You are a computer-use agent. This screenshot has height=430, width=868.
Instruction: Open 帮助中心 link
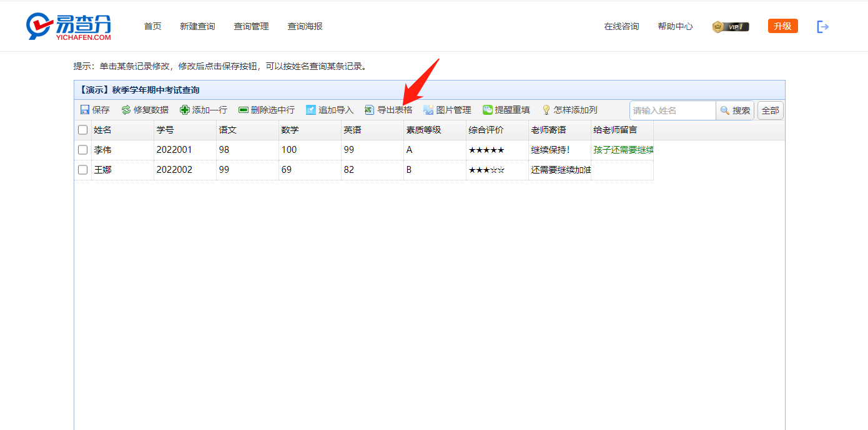675,26
